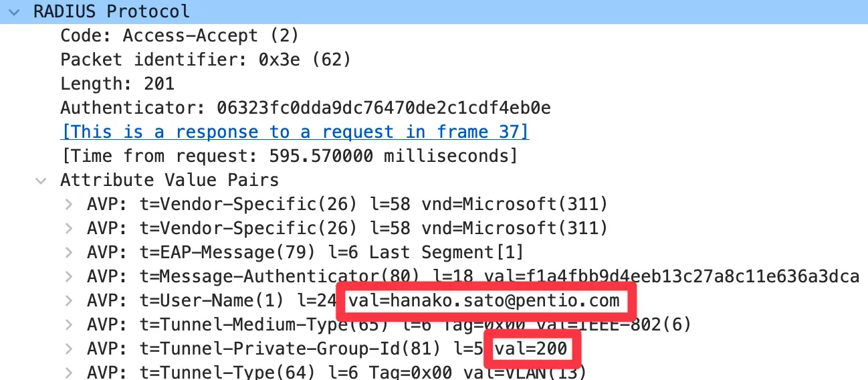
Task: Select the Code: Access-Accept line
Action: click(x=179, y=35)
